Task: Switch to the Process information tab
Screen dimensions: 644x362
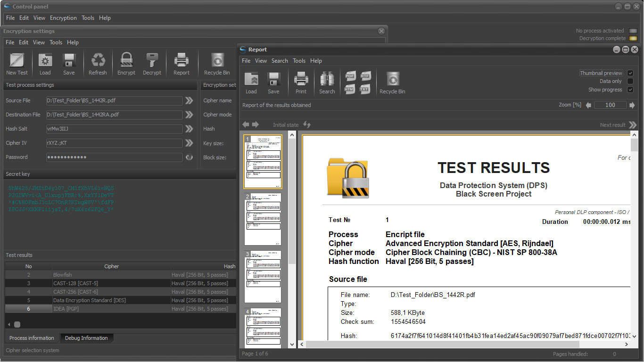Action: 32,338
